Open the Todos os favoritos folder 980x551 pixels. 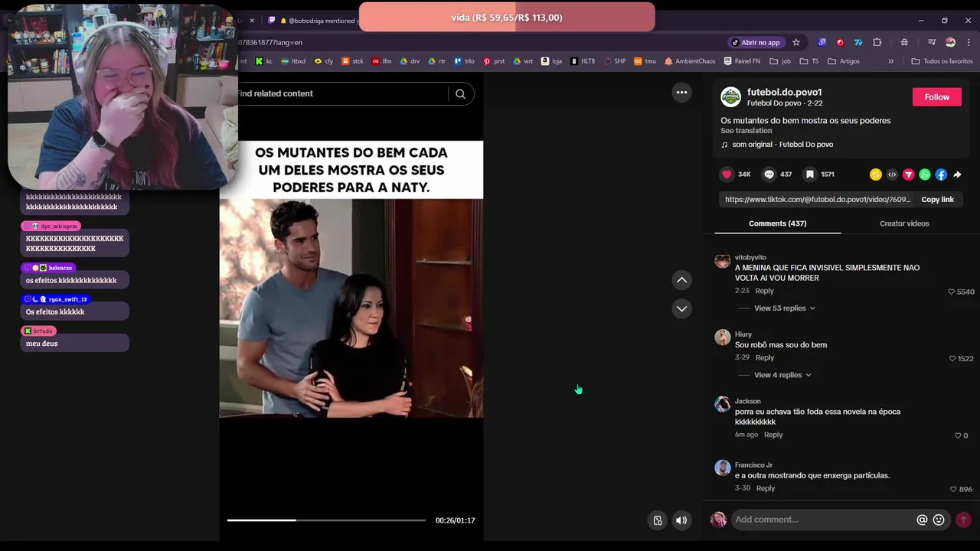pyautogui.click(x=942, y=61)
